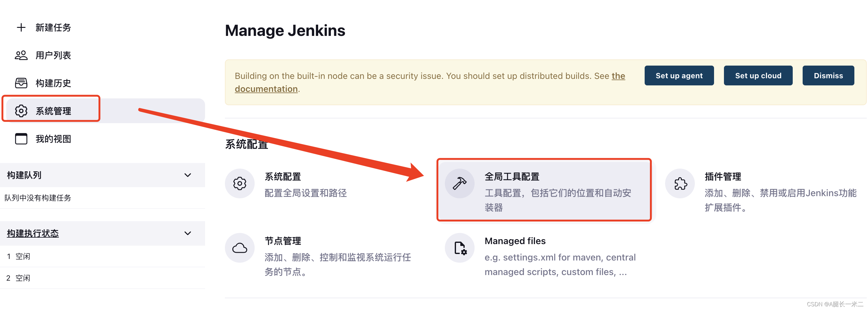Click the 我的视图 window icon
This screenshot has width=868, height=310.
pos(21,139)
